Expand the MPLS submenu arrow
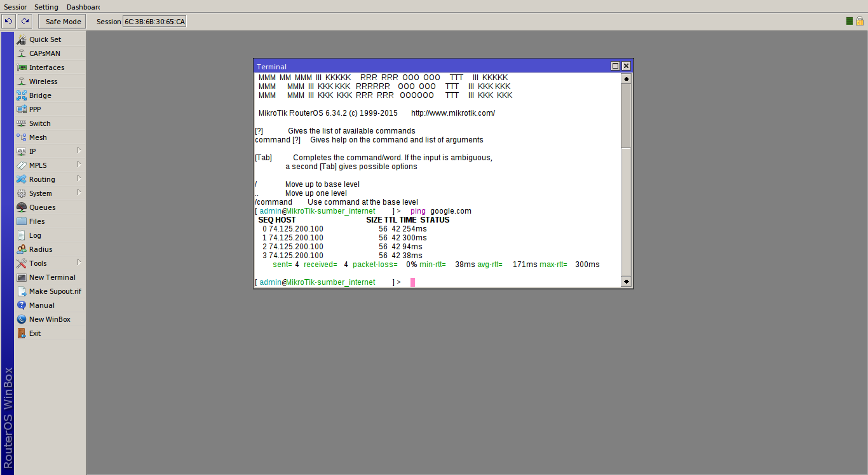The image size is (868, 475). click(x=79, y=165)
